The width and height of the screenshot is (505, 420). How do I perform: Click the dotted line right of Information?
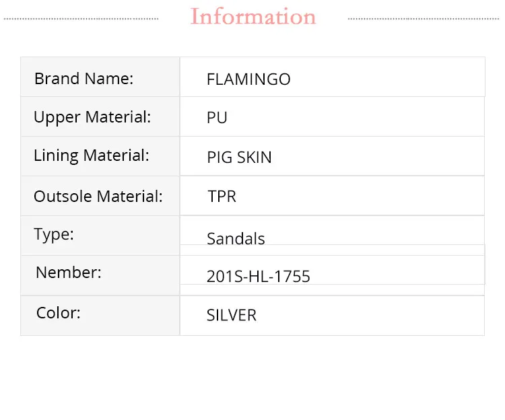425,18
